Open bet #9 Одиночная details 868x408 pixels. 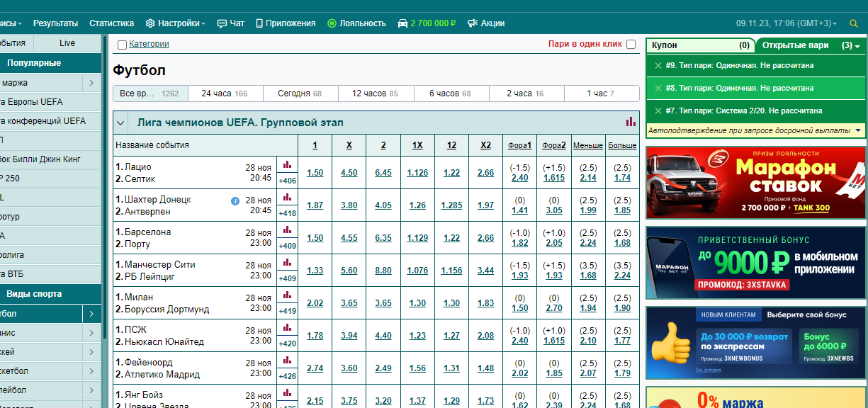point(740,65)
